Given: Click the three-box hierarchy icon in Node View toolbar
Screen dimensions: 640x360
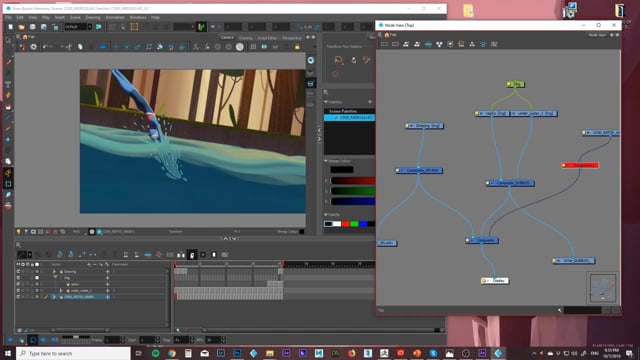Looking at the screenshot, I should click(x=439, y=44).
